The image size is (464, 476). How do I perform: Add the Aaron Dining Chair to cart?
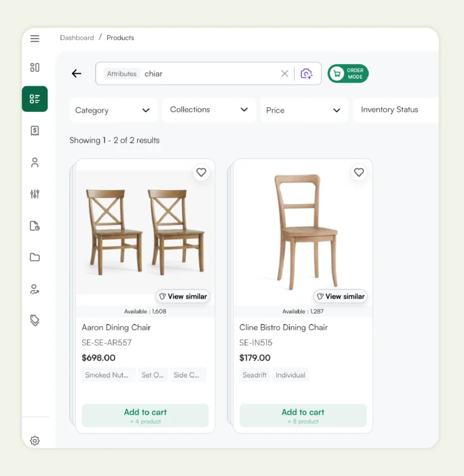coord(145,415)
